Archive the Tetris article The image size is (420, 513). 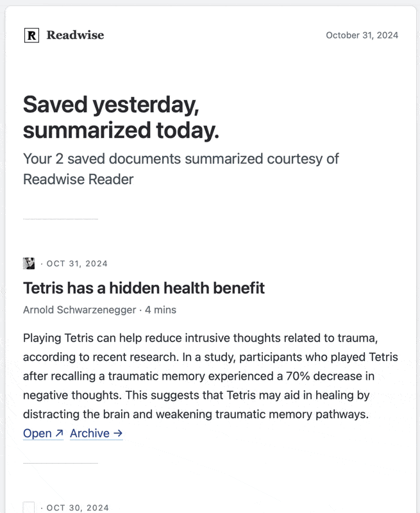[90, 433]
